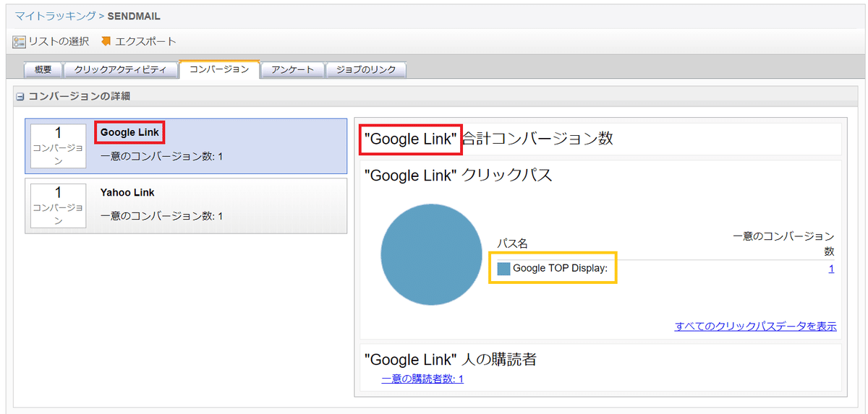Click the Google TOP Display path name
This screenshot has height=414, width=868.
tap(560, 269)
